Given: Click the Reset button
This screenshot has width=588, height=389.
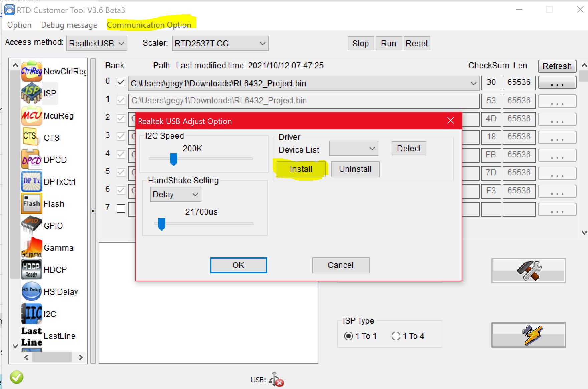Looking at the screenshot, I should coord(417,43).
